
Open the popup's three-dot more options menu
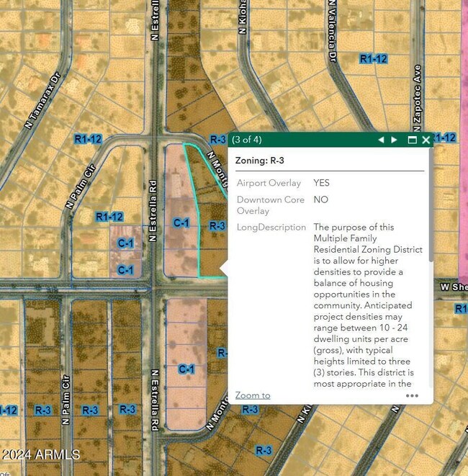pyautogui.click(x=412, y=395)
